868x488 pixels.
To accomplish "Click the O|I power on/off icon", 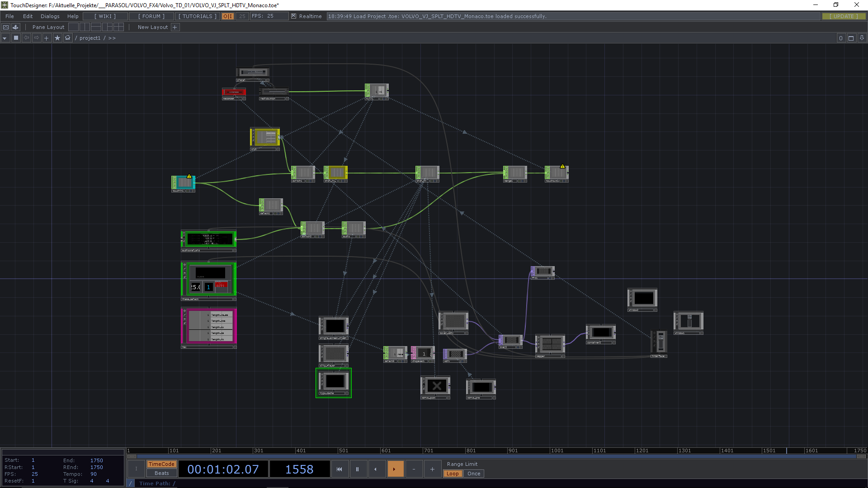I will [227, 16].
